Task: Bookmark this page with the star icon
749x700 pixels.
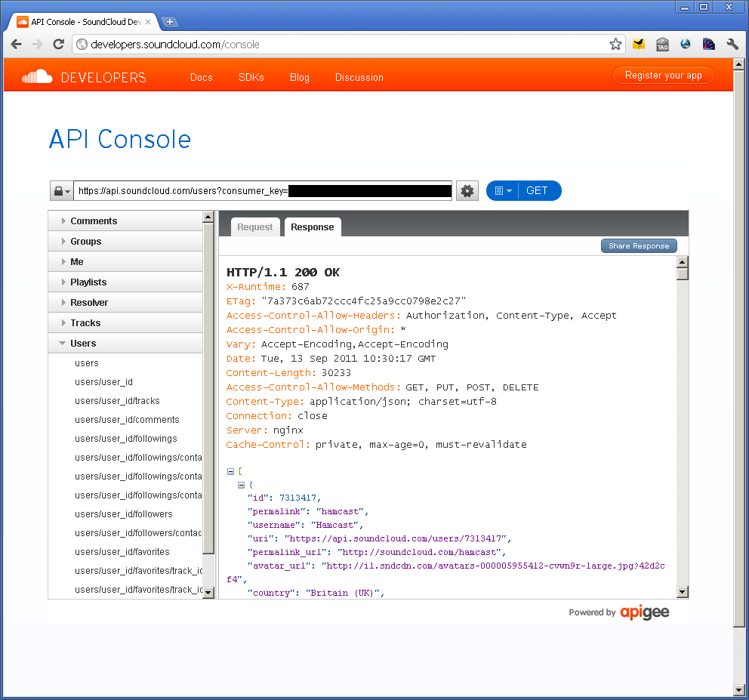Action: [615, 44]
